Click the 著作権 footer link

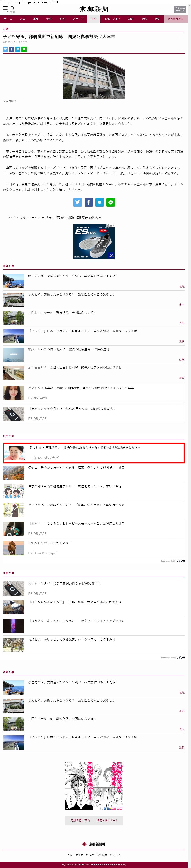coord(90,855)
